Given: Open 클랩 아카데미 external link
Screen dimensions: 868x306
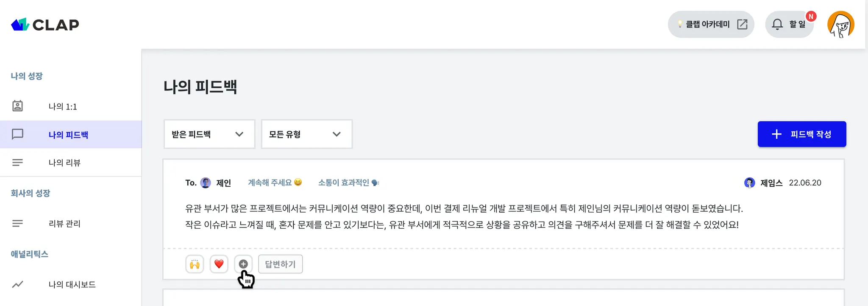Looking at the screenshot, I should pos(711,25).
